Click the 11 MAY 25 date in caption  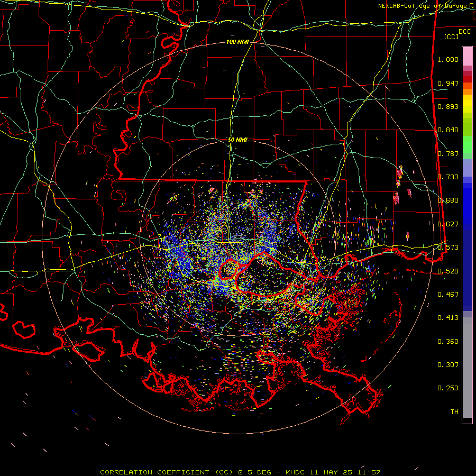[331, 472]
